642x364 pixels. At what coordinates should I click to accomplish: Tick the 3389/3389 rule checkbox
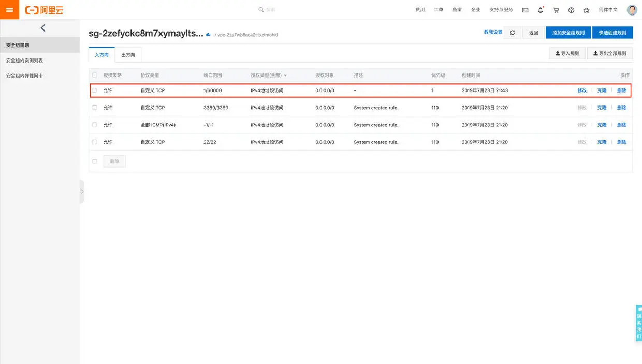[94, 108]
